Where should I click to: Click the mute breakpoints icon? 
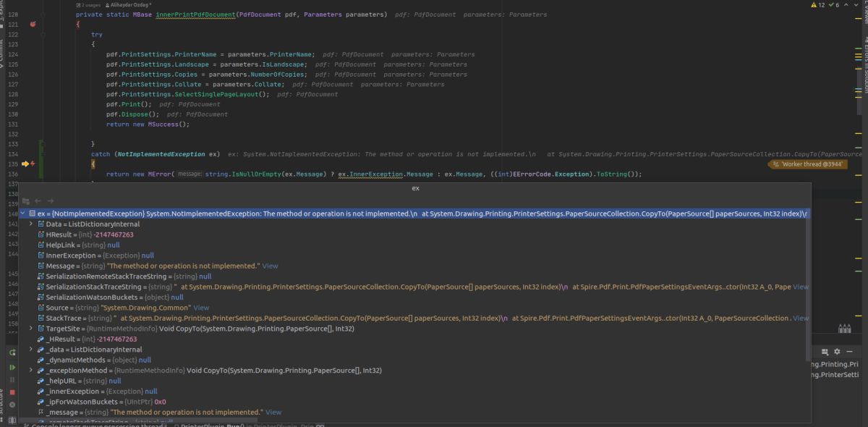pos(12,404)
